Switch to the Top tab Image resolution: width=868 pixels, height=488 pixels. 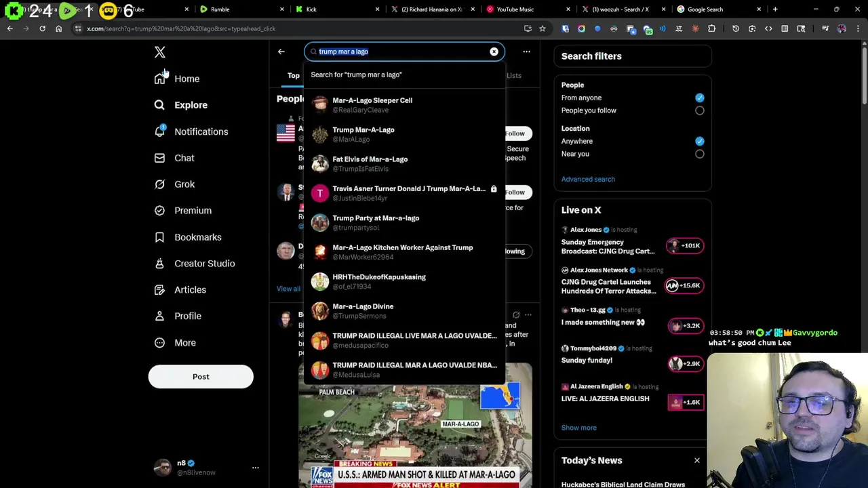point(294,76)
